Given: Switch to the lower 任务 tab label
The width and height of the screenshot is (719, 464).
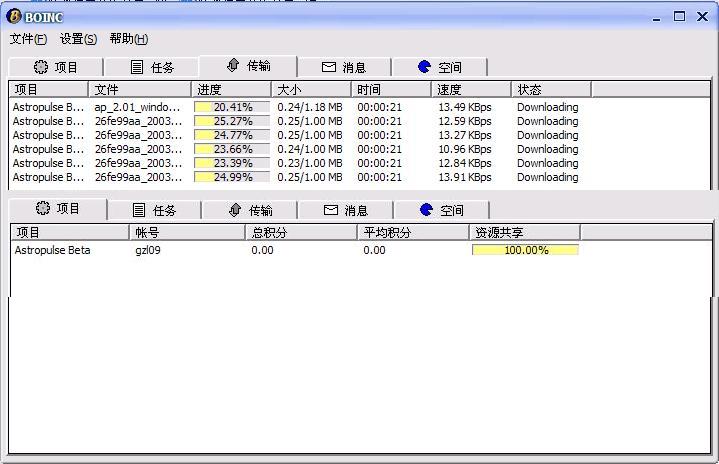Looking at the screenshot, I should click(165, 210).
